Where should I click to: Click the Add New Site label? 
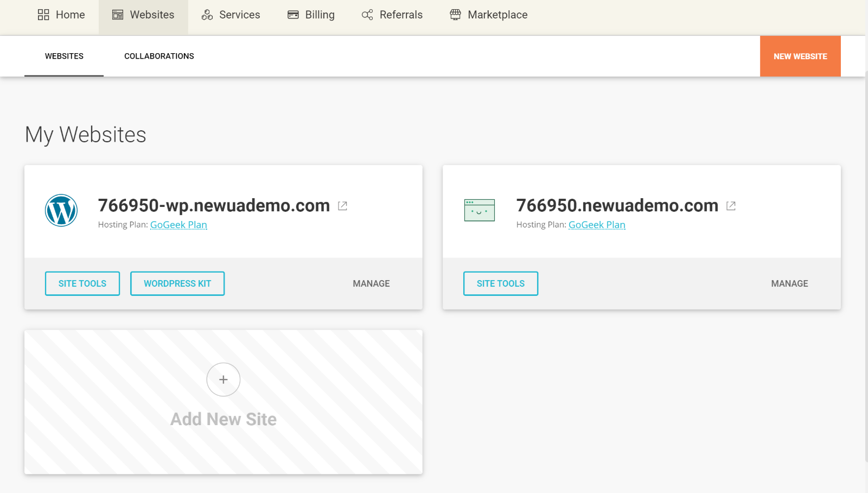pyautogui.click(x=224, y=419)
